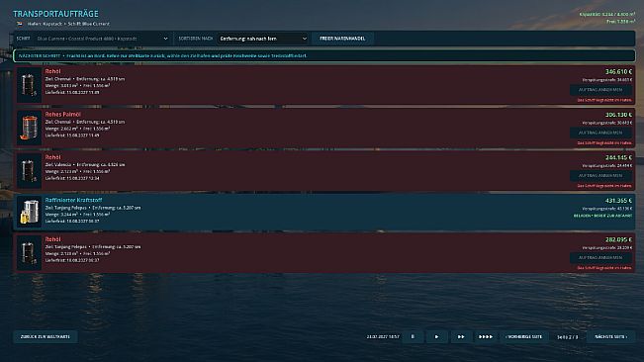Accept the Rohes Palmöl order

pos(600,133)
